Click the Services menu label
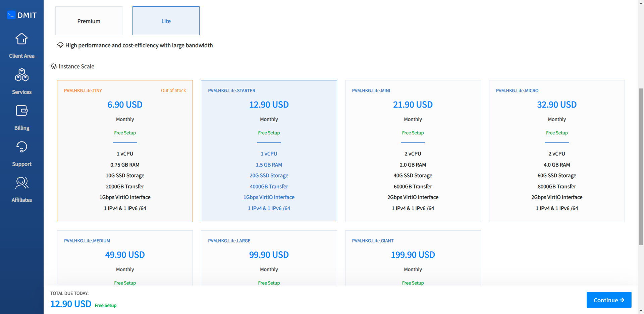This screenshot has width=644, height=314. 22,92
